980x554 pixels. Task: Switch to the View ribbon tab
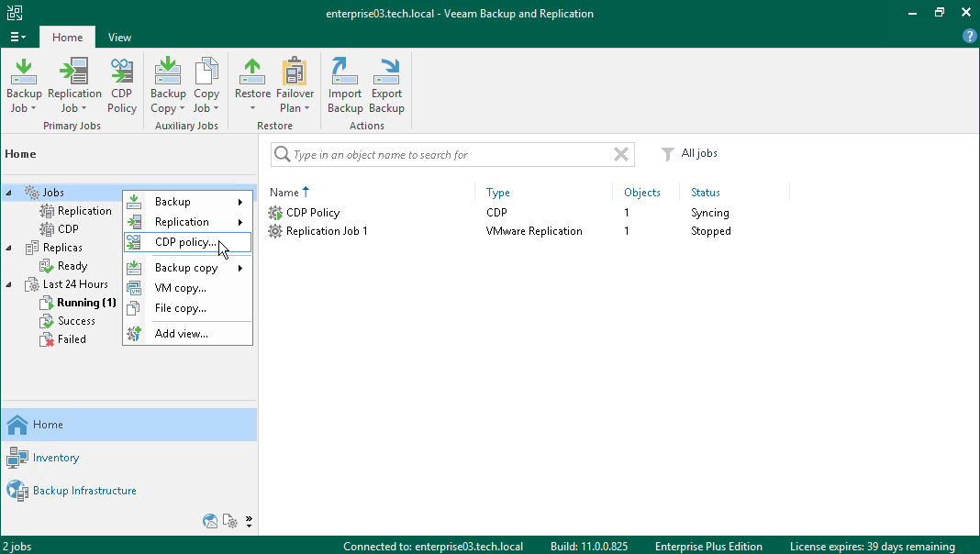[119, 38]
